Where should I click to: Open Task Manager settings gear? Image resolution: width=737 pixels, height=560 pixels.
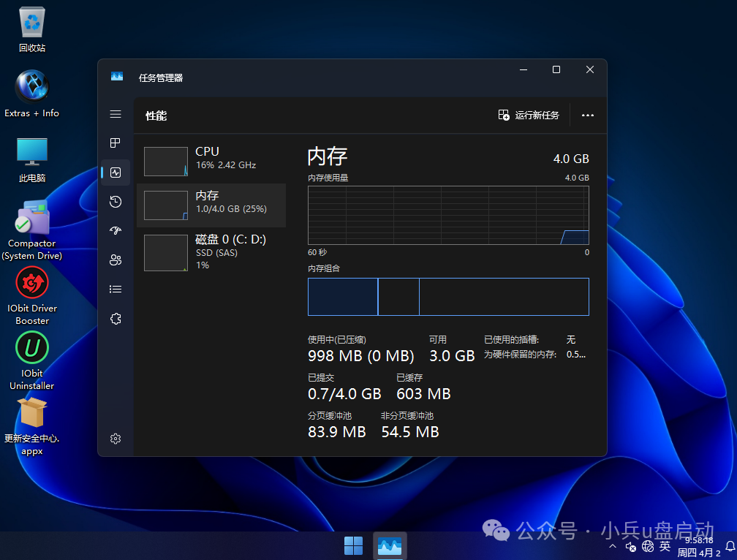pyautogui.click(x=116, y=439)
